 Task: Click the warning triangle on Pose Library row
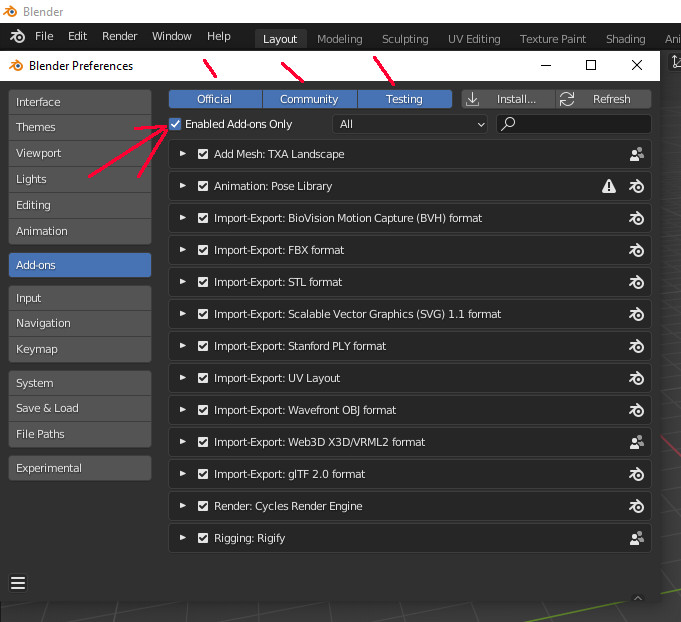[608, 186]
